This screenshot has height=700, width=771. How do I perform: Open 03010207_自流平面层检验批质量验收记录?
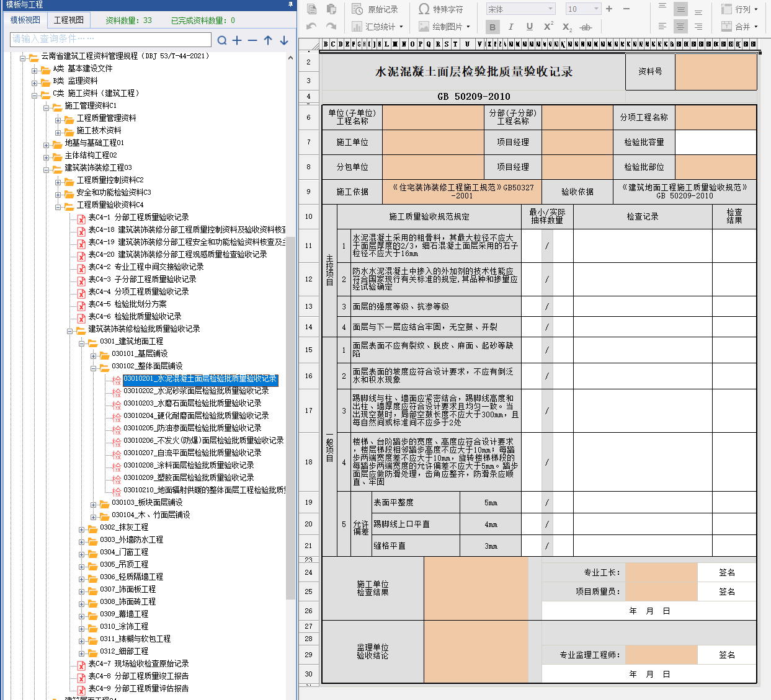click(x=192, y=453)
